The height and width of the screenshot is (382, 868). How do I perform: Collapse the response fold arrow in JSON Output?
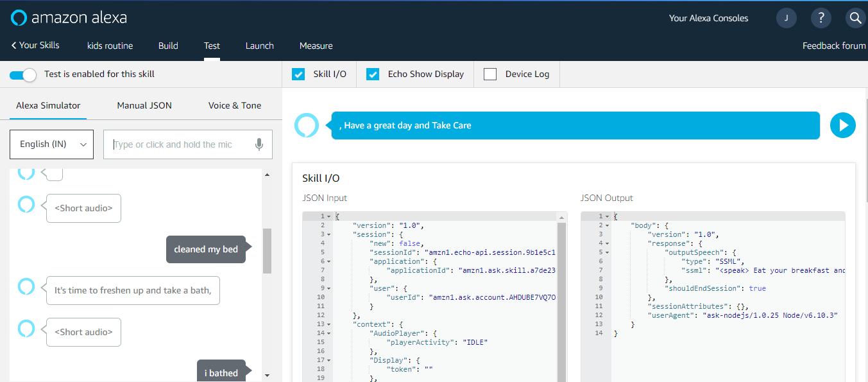[607, 243]
